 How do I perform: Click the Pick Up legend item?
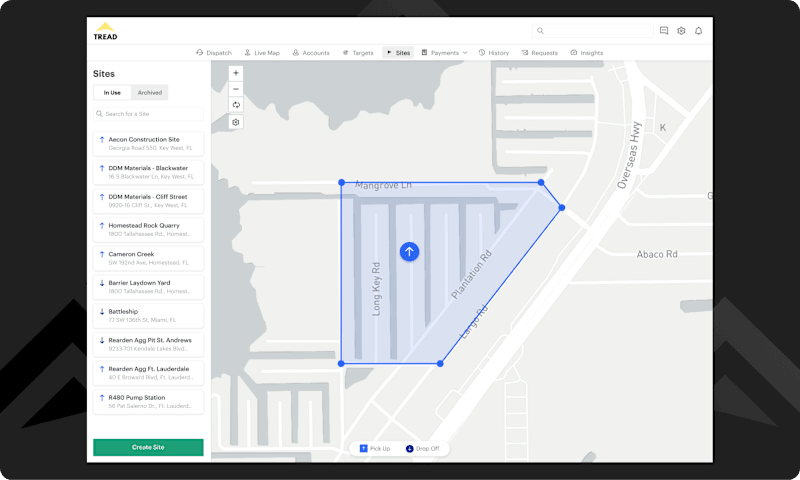pyautogui.click(x=375, y=448)
